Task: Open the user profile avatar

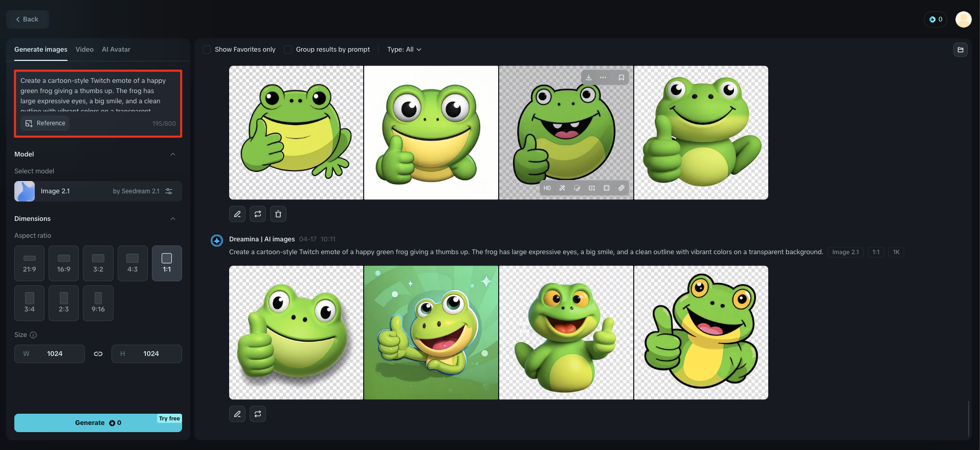Action: coord(964,19)
